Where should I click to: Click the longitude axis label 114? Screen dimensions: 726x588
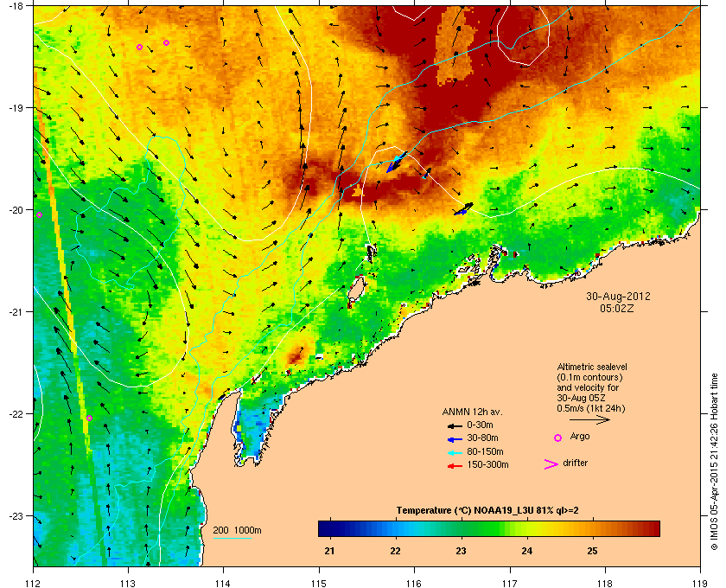(223, 583)
